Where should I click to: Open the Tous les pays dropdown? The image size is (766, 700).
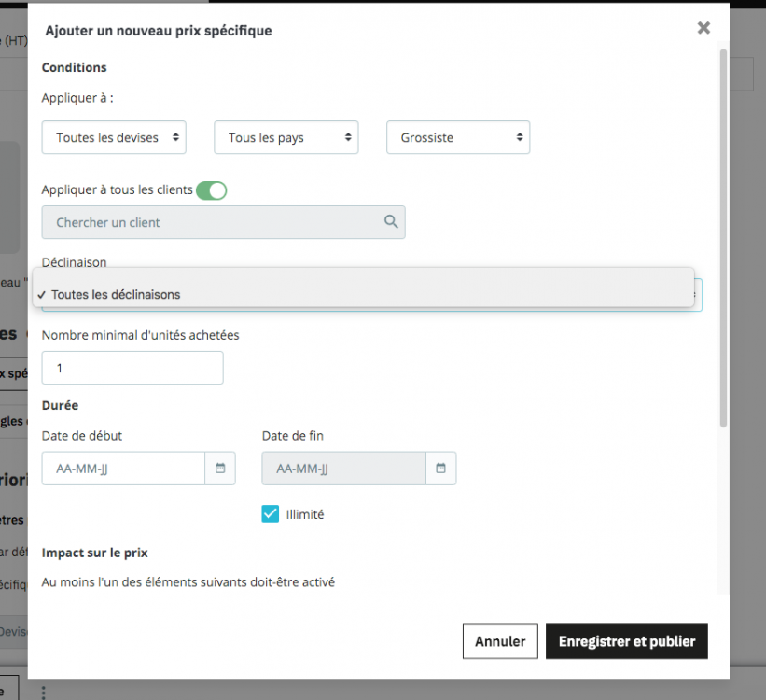(286, 136)
